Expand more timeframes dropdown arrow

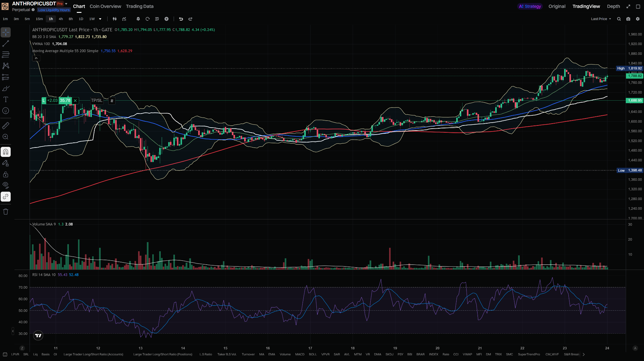point(100,19)
